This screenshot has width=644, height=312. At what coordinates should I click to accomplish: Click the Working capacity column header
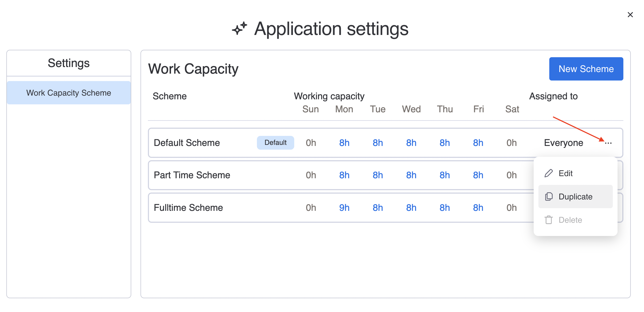329,96
